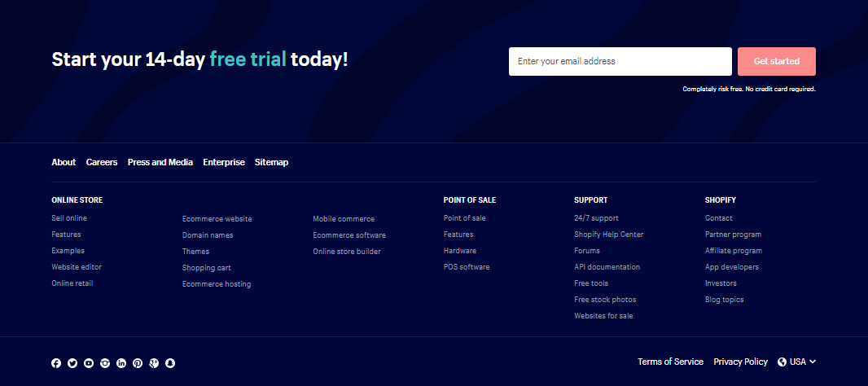This screenshot has height=386, width=868.
Task: Open the Blog topics link
Action: point(724,300)
